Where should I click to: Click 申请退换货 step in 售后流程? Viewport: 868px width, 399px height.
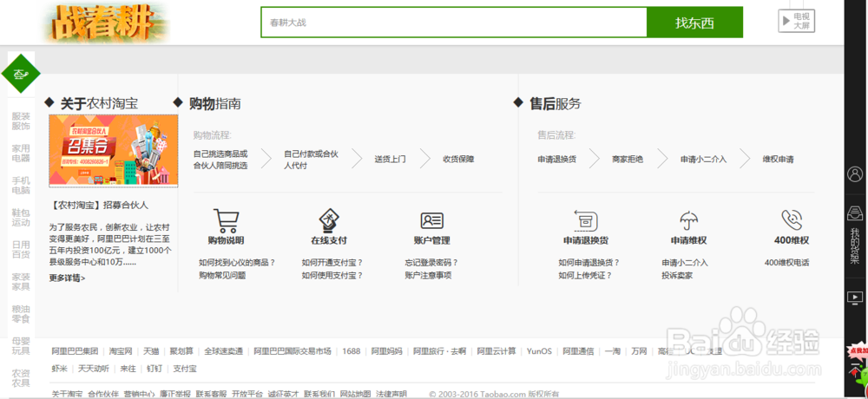pos(556,160)
